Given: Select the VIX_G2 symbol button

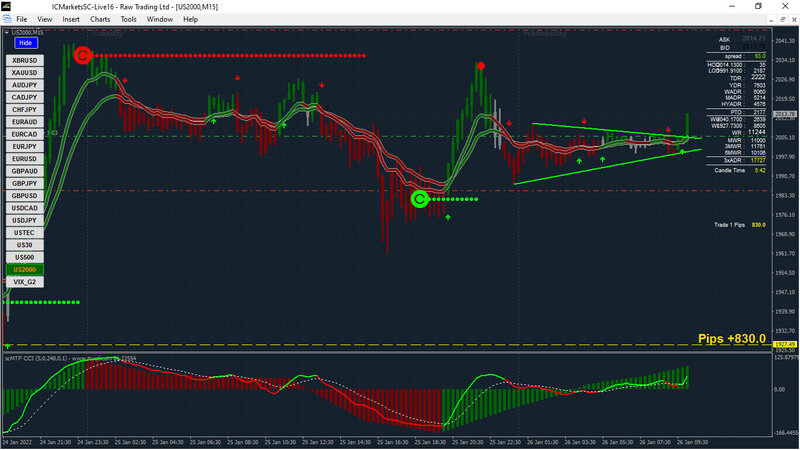Looking at the screenshot, I should [x=24, y=282].
